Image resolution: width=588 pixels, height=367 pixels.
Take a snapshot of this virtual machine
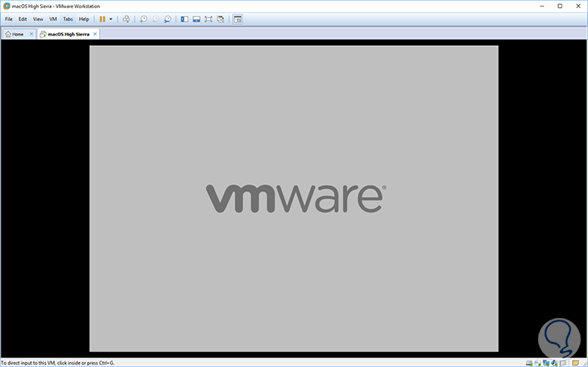143,19
